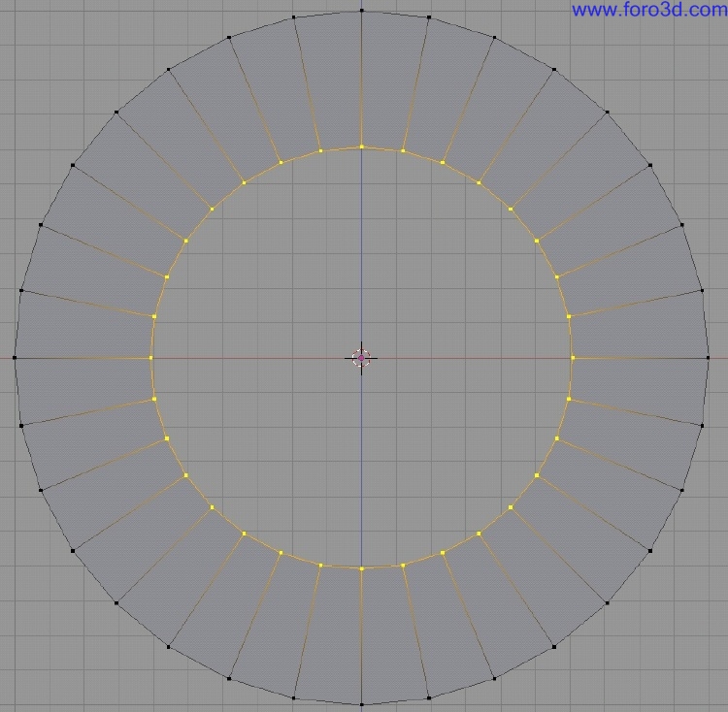Select the rightmost outer vertex on the red axis
The width and height of the screenshot is (728, 712).
coord(708,358)
